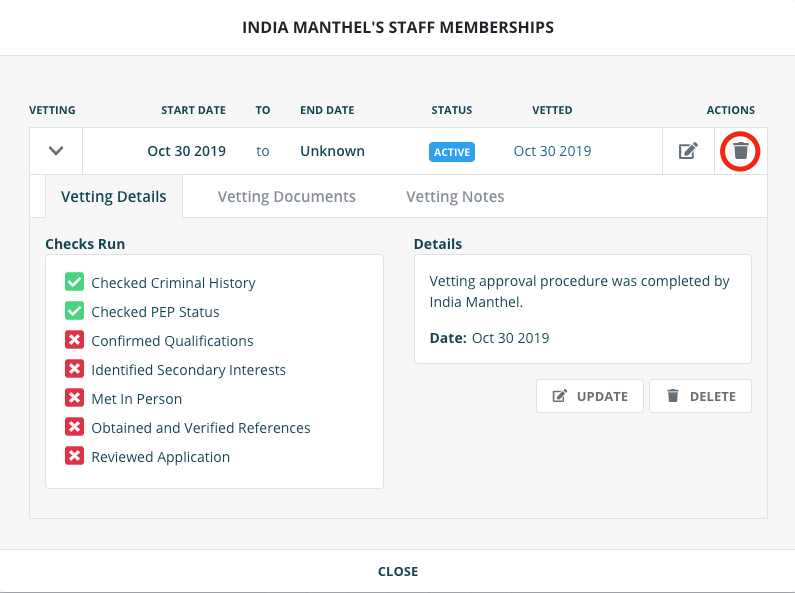The height and width of the screenshot is (593, 795).
Task: Click the Confirmed Qualifications red X icon
Action: pyautogui.click(x=74, y=340)
